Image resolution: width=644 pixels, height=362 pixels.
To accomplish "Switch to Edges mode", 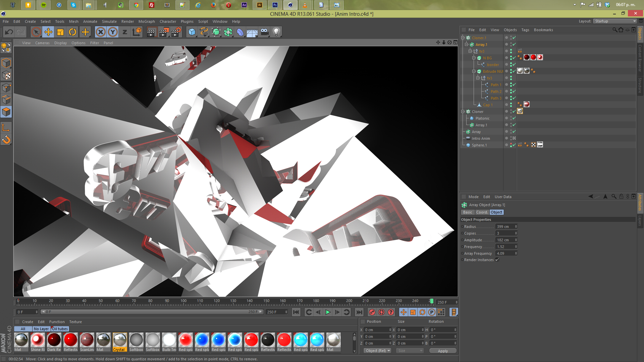I will point(6,100).
